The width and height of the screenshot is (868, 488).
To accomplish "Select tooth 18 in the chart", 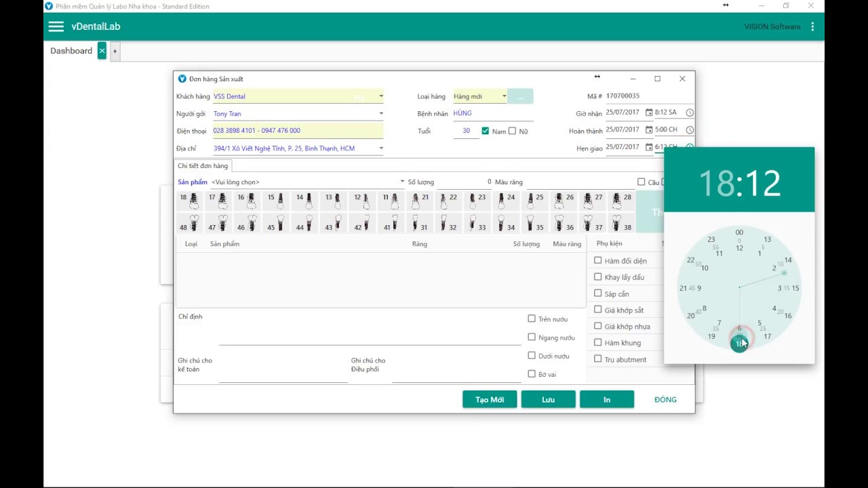I will click(189, 201).
